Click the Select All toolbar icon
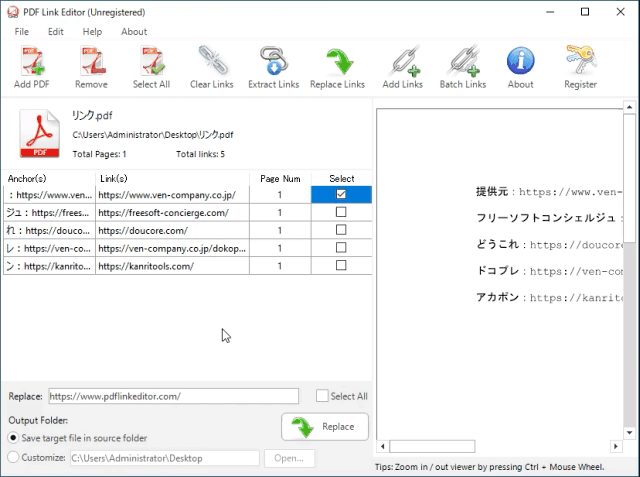This screenshot has width=640, height=477. click(152, 61)
